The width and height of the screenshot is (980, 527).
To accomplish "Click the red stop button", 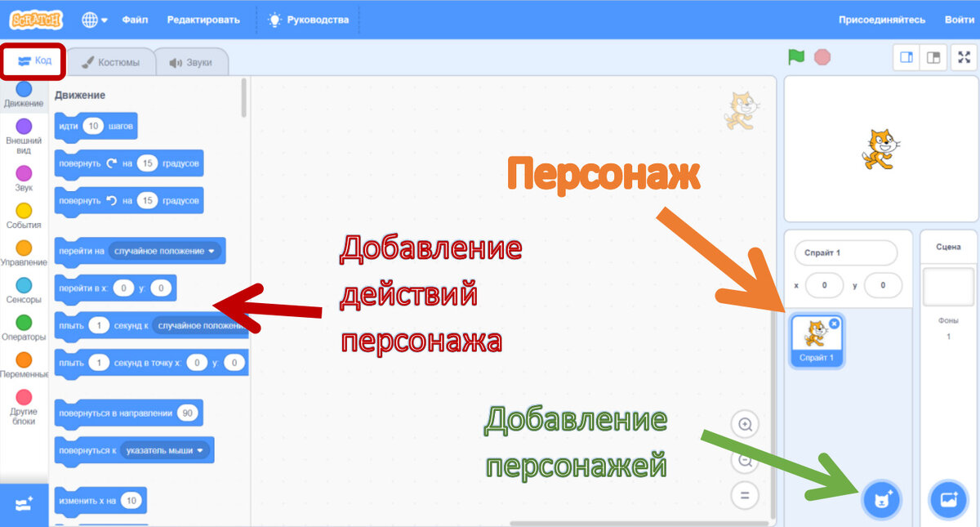I will pos(822,57).
